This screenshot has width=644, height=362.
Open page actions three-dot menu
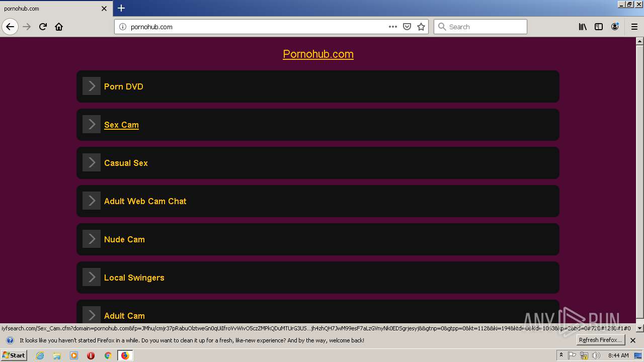pos(393,27)
